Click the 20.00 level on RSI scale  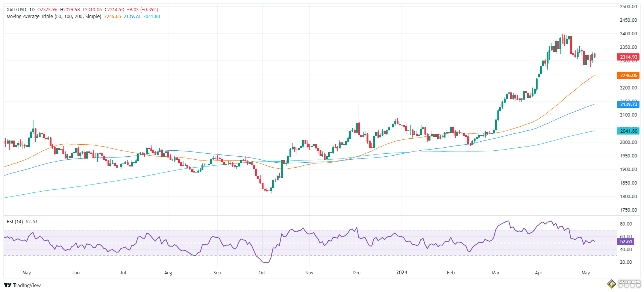pos(626,262)
